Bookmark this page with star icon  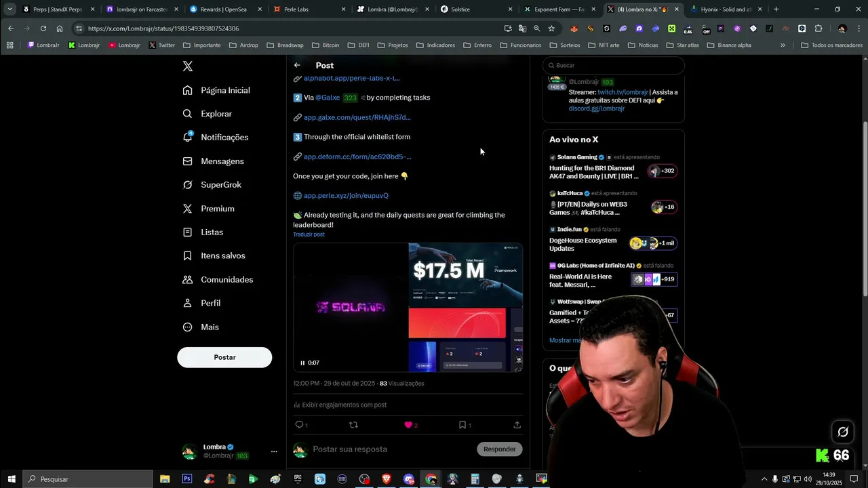tap(551, 28)
